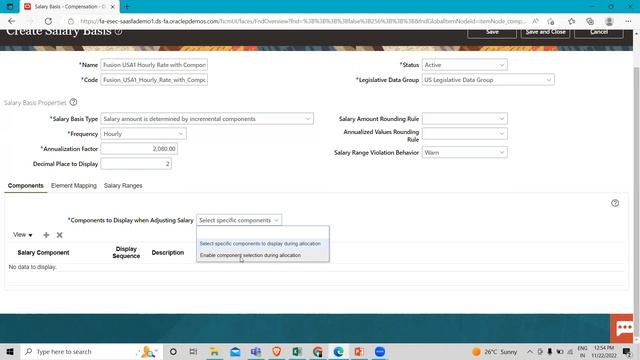Open the Status dropdown
The image size is (640, 360).
tap(465, 65)
